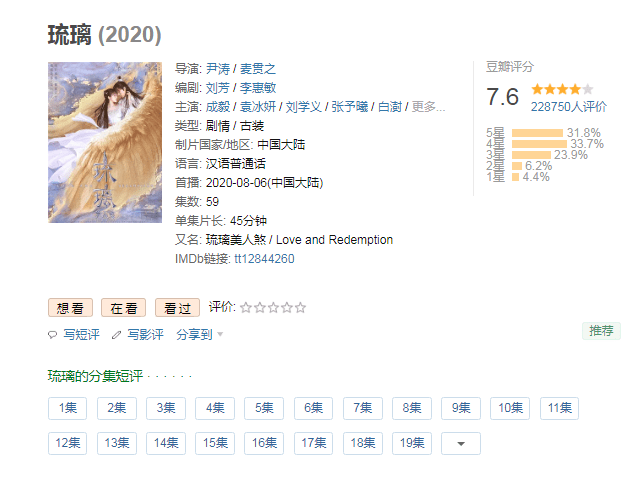Viewport: 632px width, 492px height.
Task: Click the 5星 rating percentage bar
Action: tap(537, 133)
